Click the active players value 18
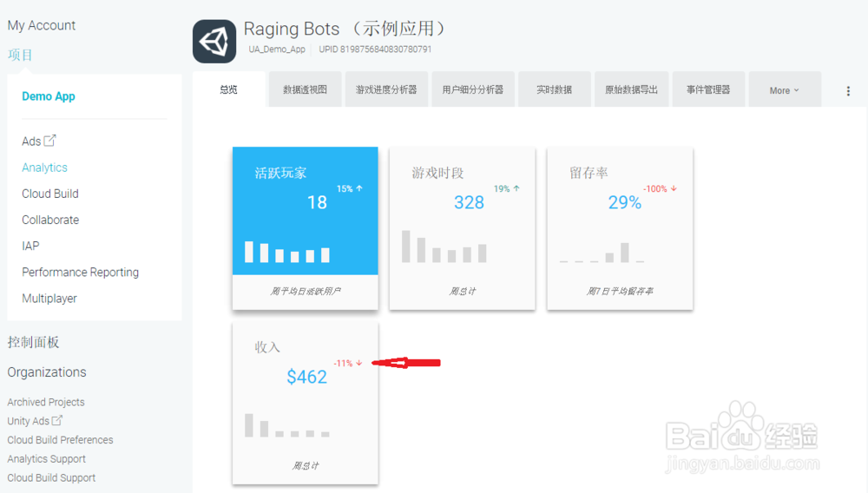The width and height of the screenshot is (868, 493). tap(317, 202)
